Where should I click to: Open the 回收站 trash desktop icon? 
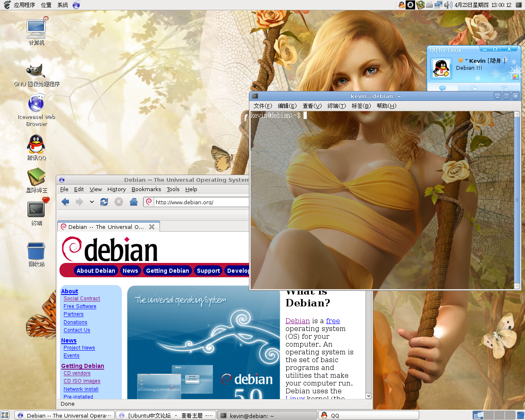tap(37, 254)
